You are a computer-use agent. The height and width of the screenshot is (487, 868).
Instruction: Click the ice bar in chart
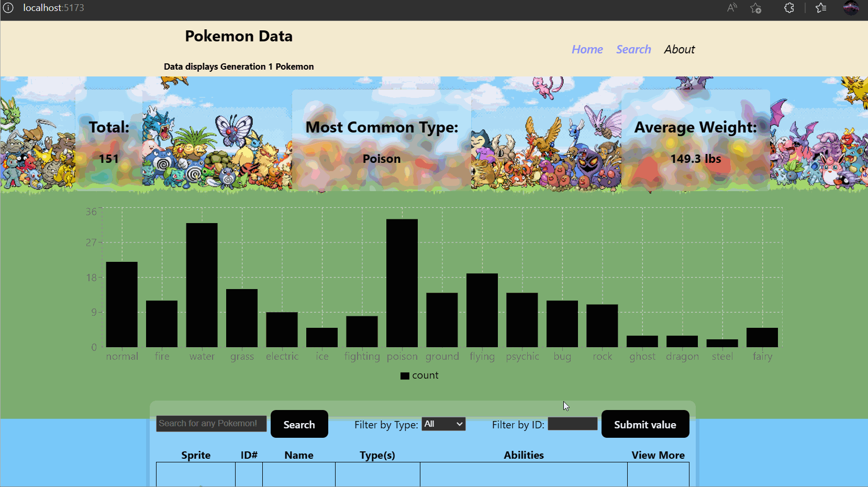click(x=322, y=337)
